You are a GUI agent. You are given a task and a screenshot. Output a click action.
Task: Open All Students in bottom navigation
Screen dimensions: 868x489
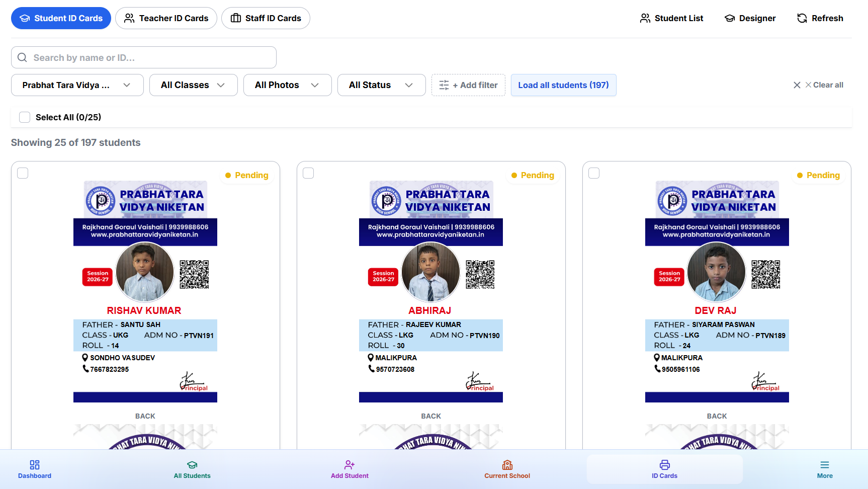[192, 469]
